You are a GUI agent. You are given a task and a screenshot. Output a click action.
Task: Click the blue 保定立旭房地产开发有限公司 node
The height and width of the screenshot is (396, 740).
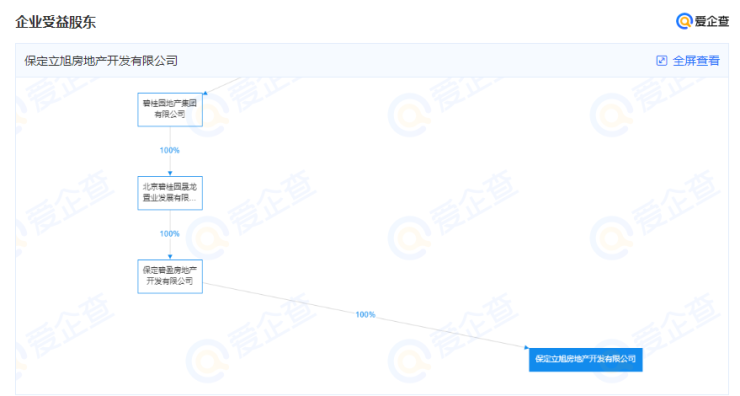coord(585,359)
